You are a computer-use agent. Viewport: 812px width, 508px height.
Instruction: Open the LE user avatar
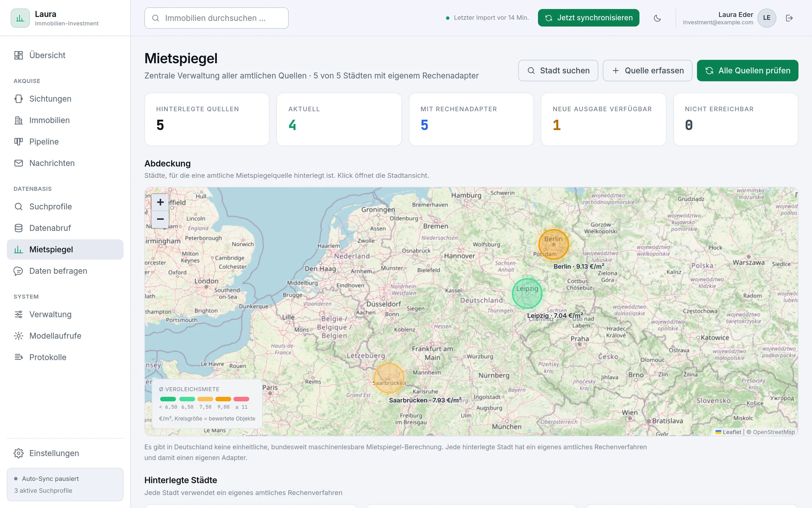coord(767,18)
